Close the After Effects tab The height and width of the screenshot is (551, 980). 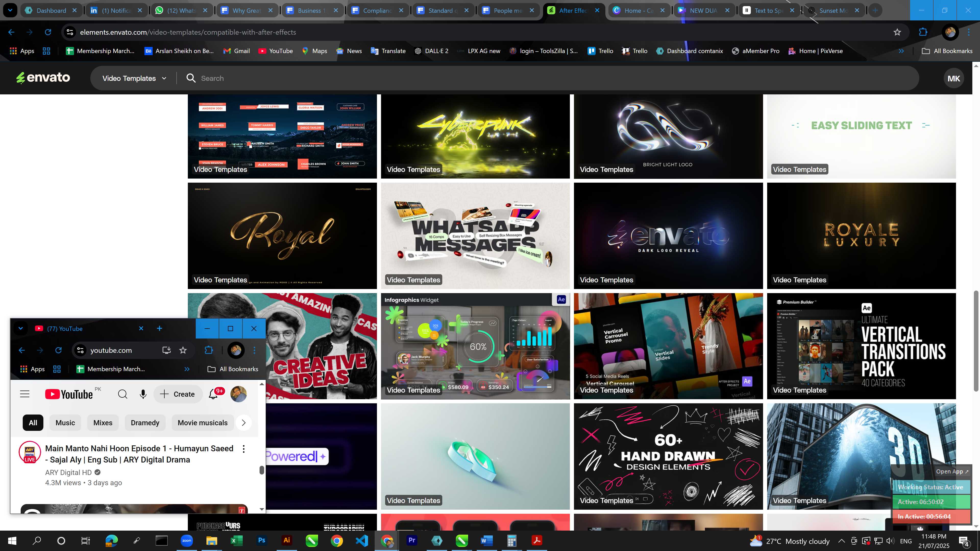coord(597,10)
